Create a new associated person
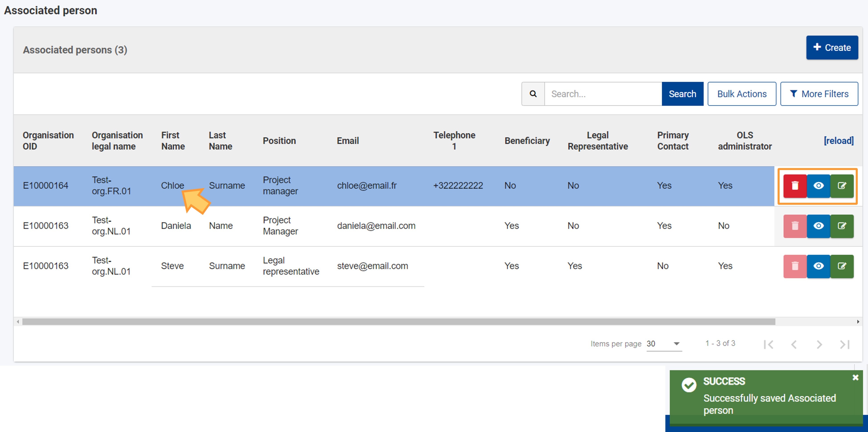868x432 pixels. point(832,47)
